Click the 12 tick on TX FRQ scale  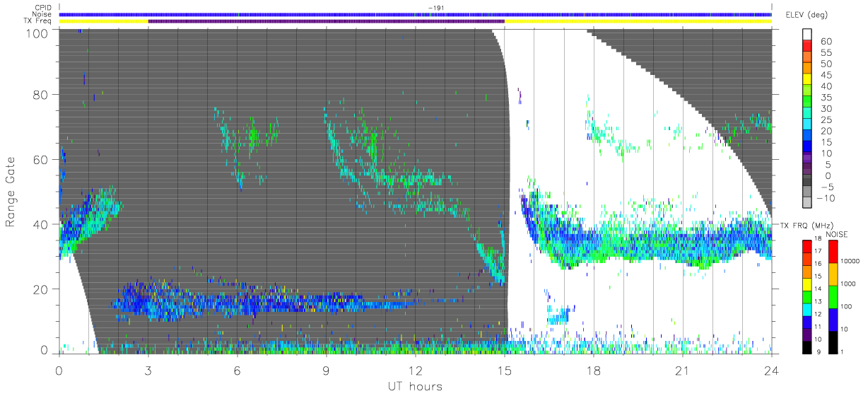pos(818,314)
